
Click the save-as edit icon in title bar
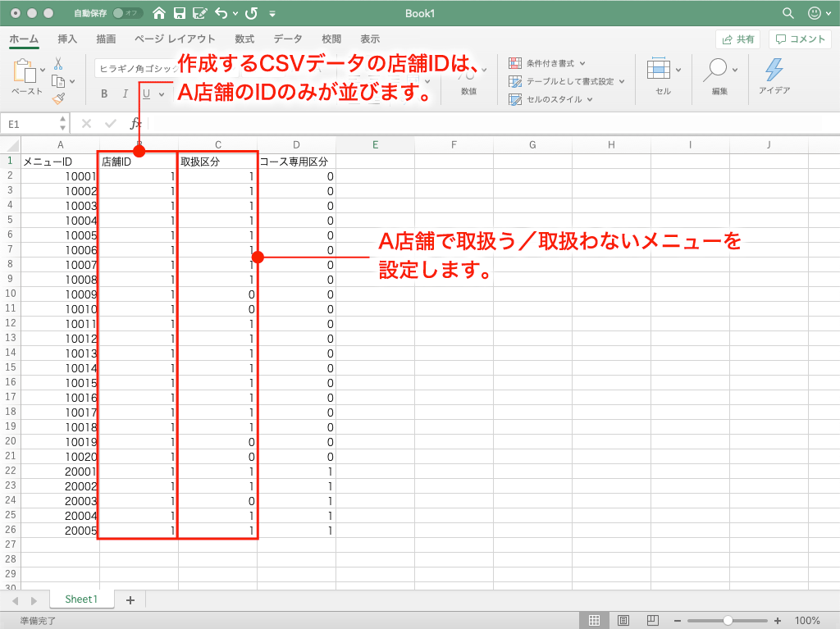click(200, 13)
